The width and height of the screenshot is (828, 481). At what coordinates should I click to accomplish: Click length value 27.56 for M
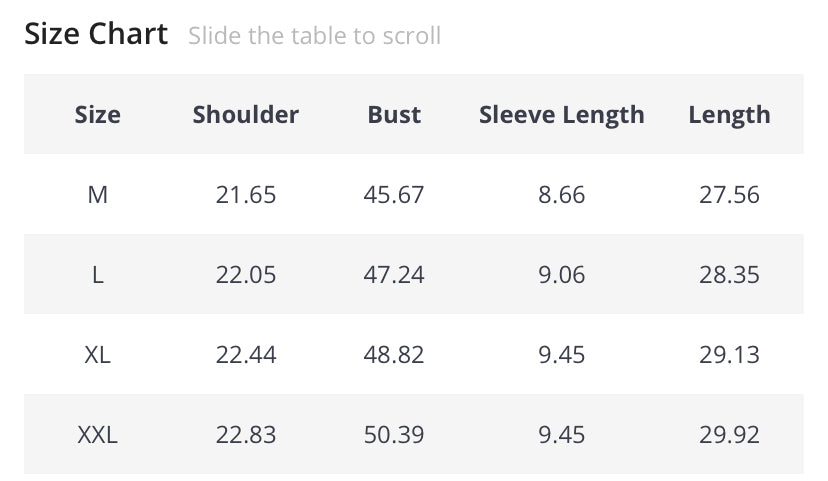click(x=729, y=195)
